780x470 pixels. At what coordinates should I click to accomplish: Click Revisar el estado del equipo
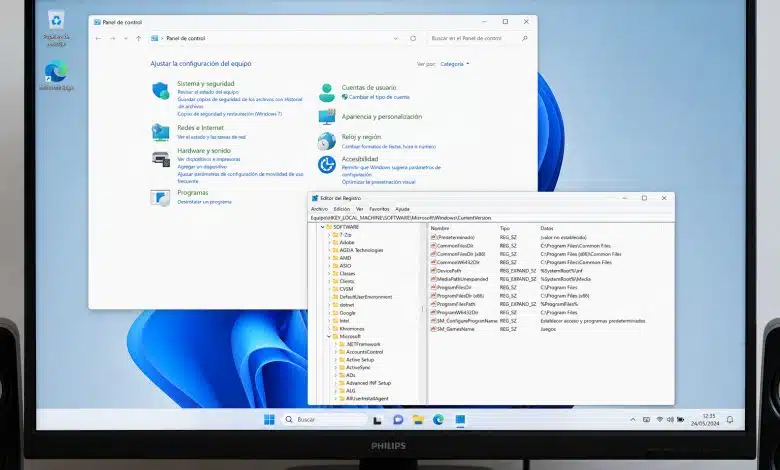pos(208,92)
